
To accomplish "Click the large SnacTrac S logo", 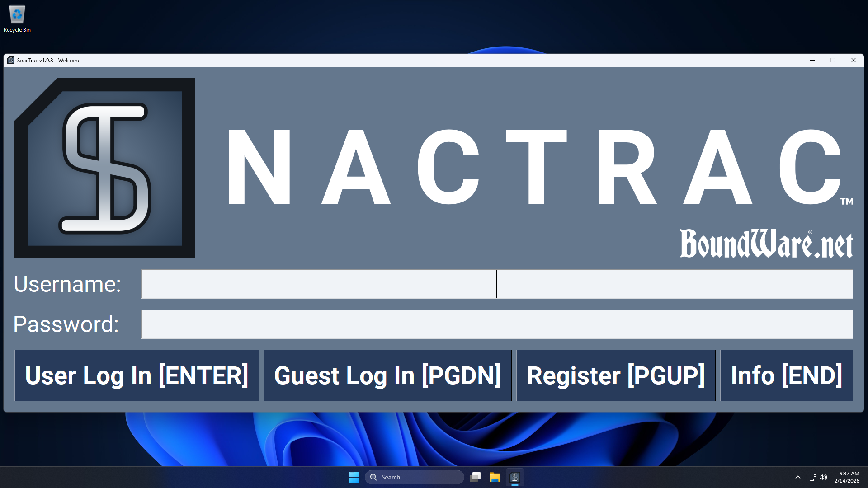I will point(105,168).
